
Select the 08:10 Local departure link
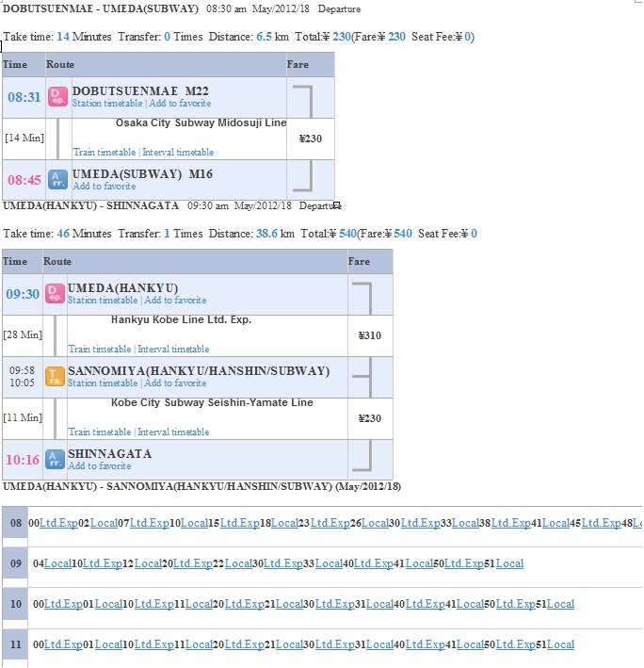click(x=194, y=523)
